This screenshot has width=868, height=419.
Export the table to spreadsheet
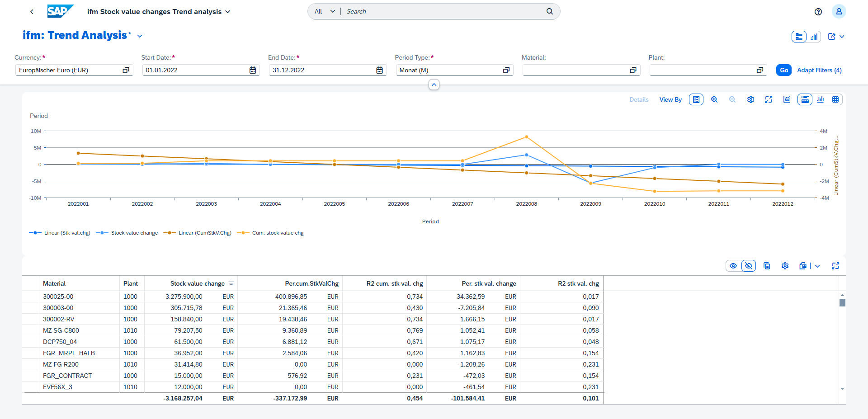pyautogui.click(x=803, y=266)
